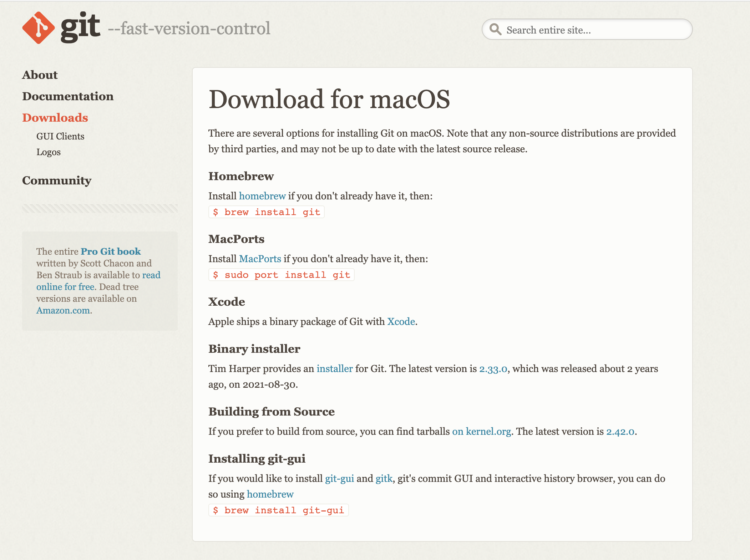Click the gitk link
This screenshot has height=560, width=750.
pos(384,478)
